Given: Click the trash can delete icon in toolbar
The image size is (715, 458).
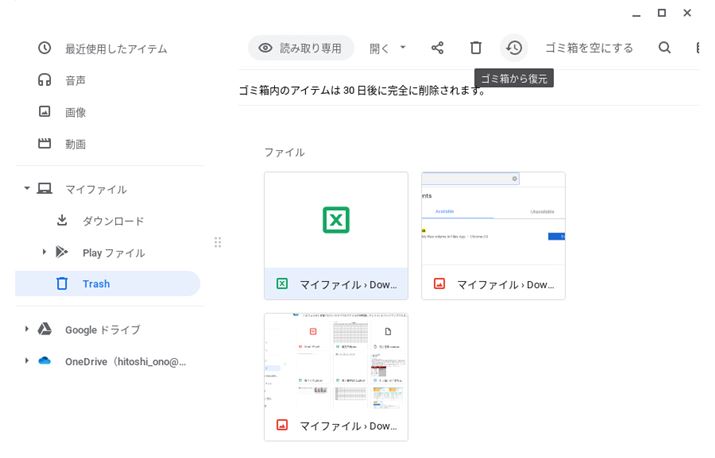Looking at the screenshot, I should click(476, 48).
